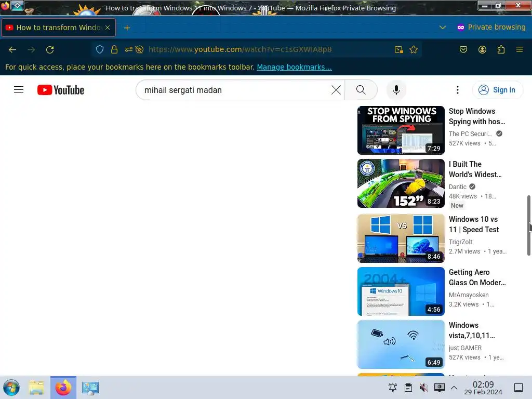Click the page vertical scrollbar thumb
Screen dimensions: 532x399
click(x=528, y=225)
